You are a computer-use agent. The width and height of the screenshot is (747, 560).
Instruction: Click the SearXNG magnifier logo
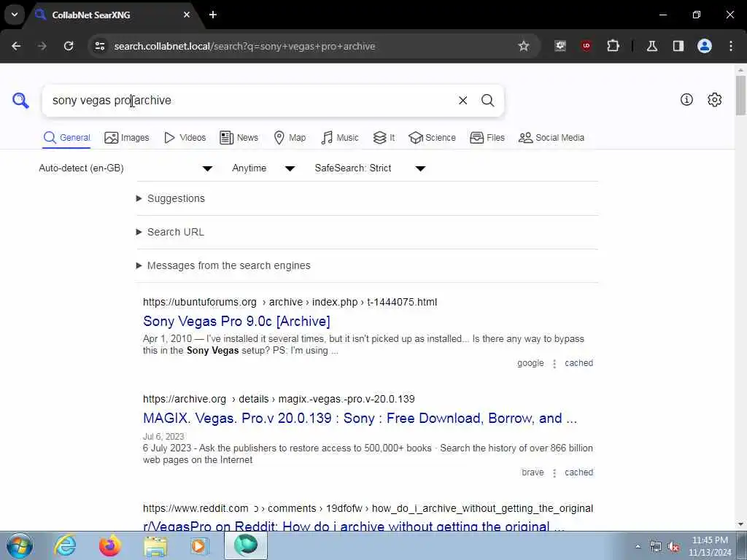coord(20,101)
